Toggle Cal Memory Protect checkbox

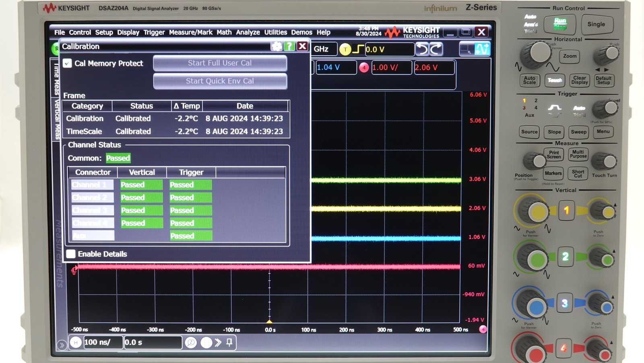click(68, 63)
